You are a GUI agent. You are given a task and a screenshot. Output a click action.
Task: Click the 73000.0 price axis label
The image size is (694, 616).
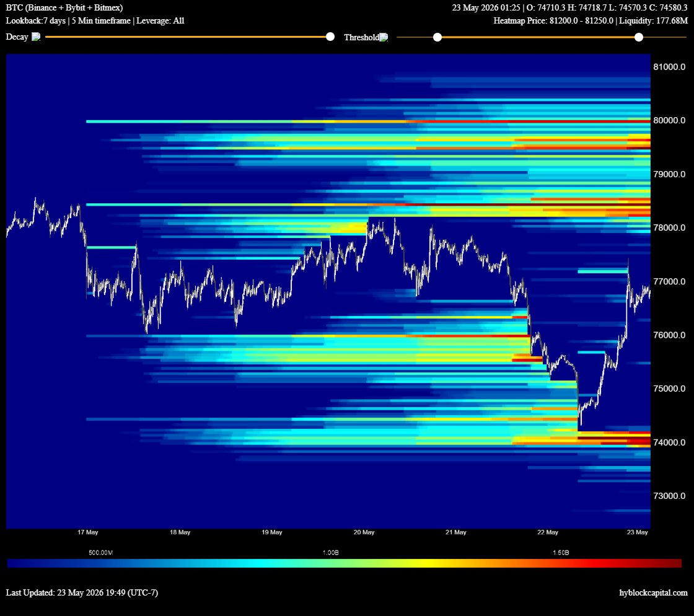pos(669,496)
